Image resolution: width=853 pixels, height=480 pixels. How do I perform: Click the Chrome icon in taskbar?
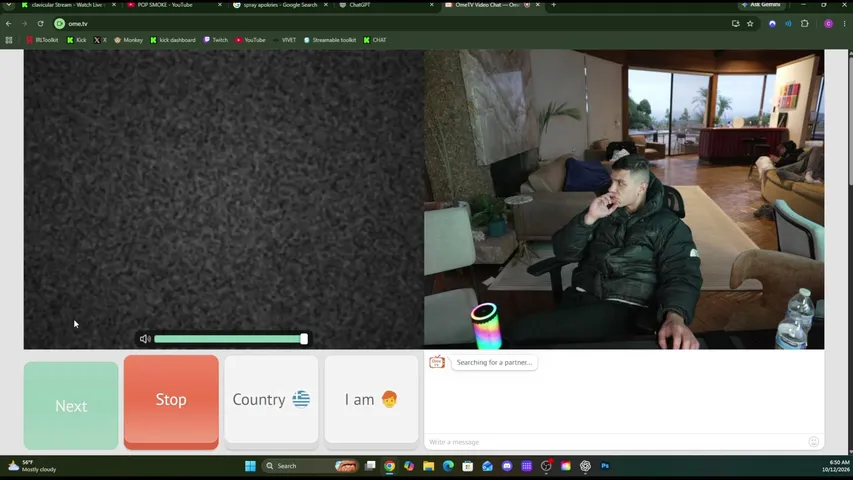(390, 466)
